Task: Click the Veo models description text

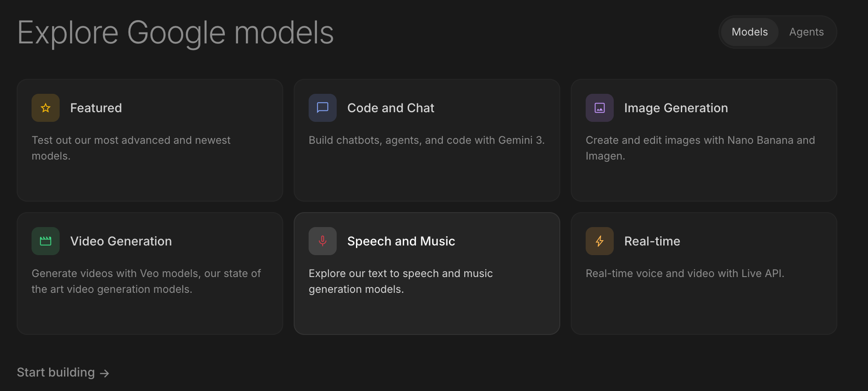Action: pos(146,281)
